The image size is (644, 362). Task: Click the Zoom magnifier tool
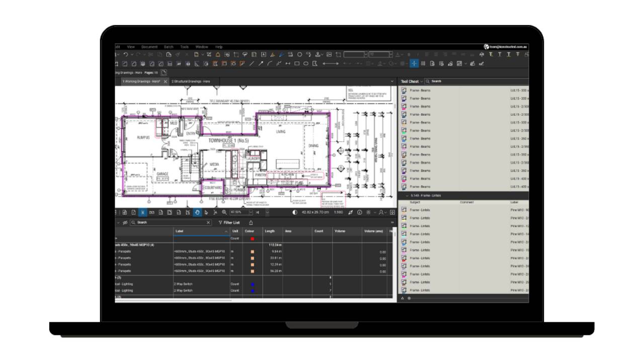[224, 212]
